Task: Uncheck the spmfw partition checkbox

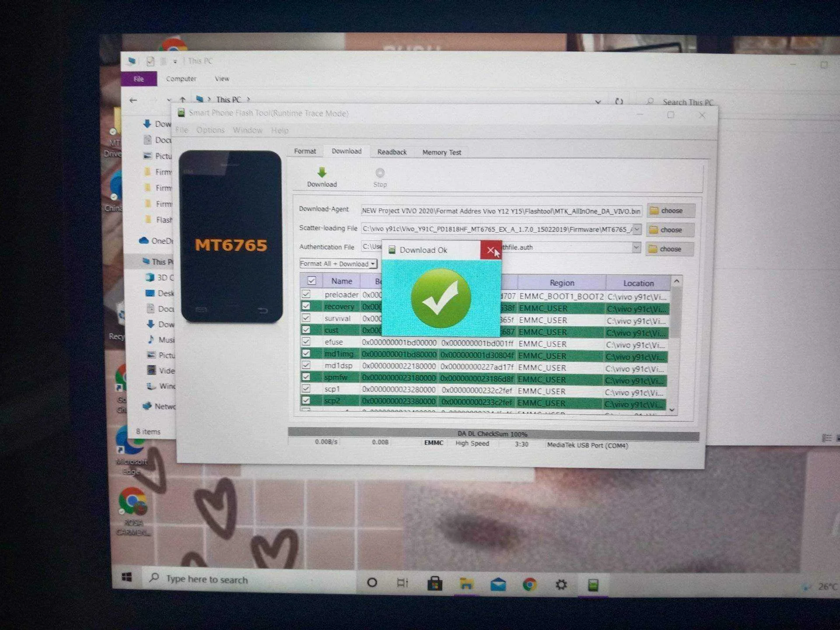Action: click(x=306, y=377)
